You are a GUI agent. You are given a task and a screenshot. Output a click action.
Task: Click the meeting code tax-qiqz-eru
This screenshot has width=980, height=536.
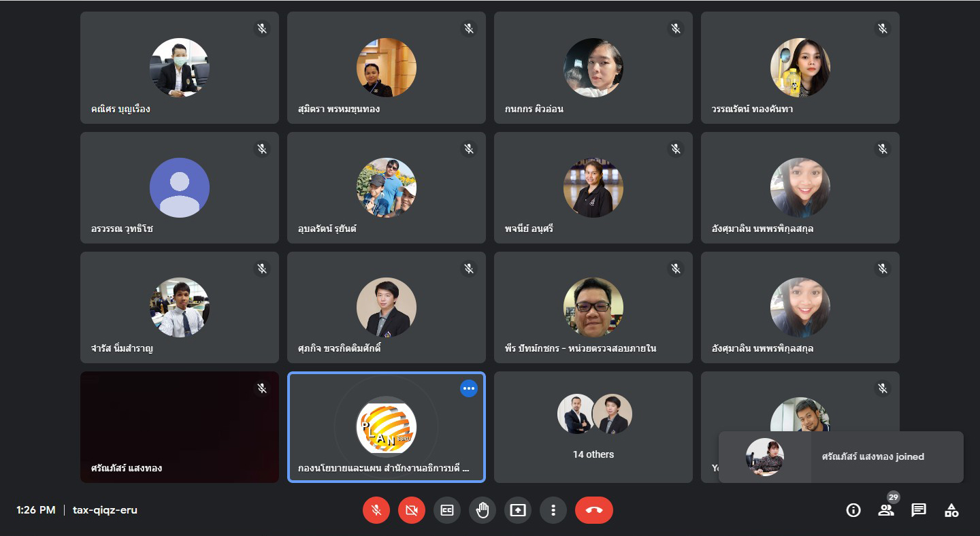click(x=105, y=510)
